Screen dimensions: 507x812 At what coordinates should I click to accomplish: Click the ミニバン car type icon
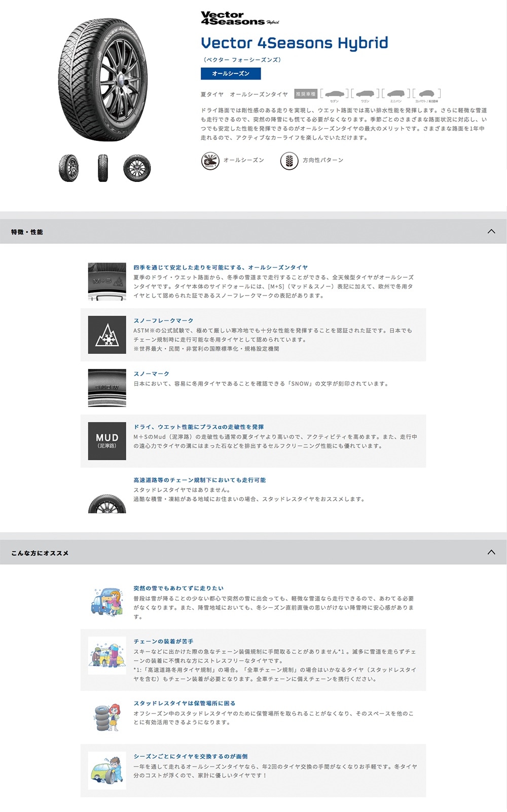click(x=396, y=94)
